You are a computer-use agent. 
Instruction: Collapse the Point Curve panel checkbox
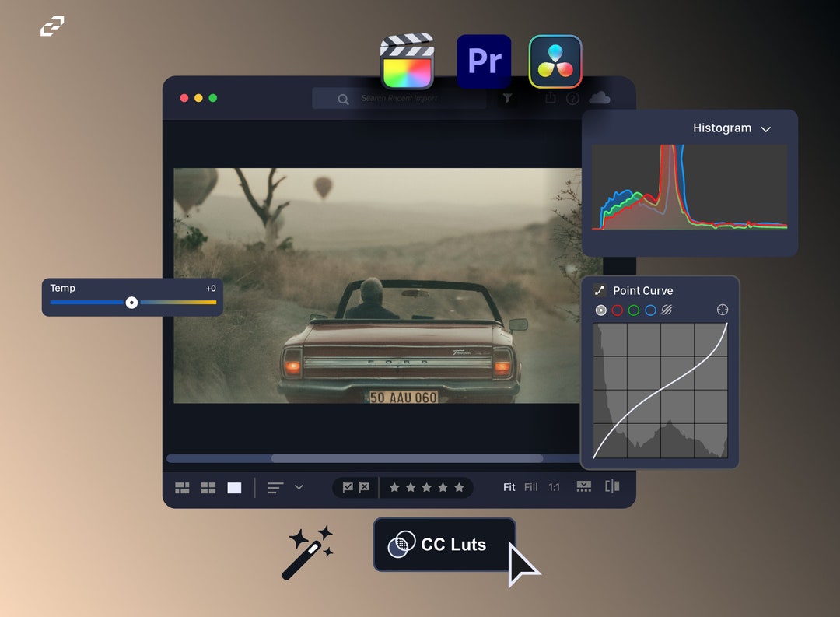(600, 290)
